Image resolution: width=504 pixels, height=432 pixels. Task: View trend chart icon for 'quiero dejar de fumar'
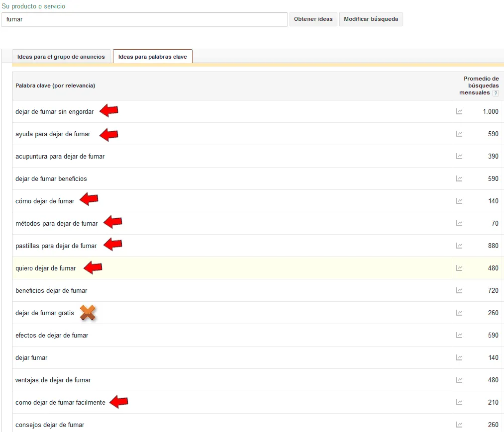[x=459, y=268]
